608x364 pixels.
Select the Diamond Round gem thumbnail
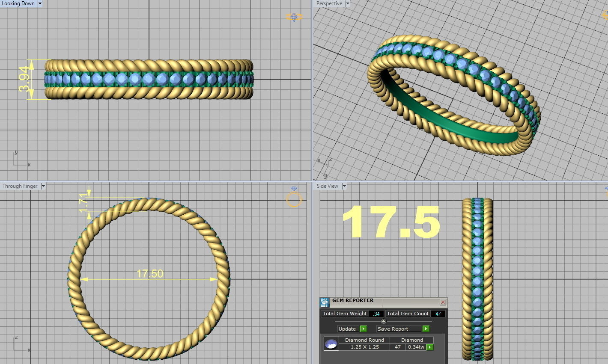pyautogui.click(x=331, y=344)
